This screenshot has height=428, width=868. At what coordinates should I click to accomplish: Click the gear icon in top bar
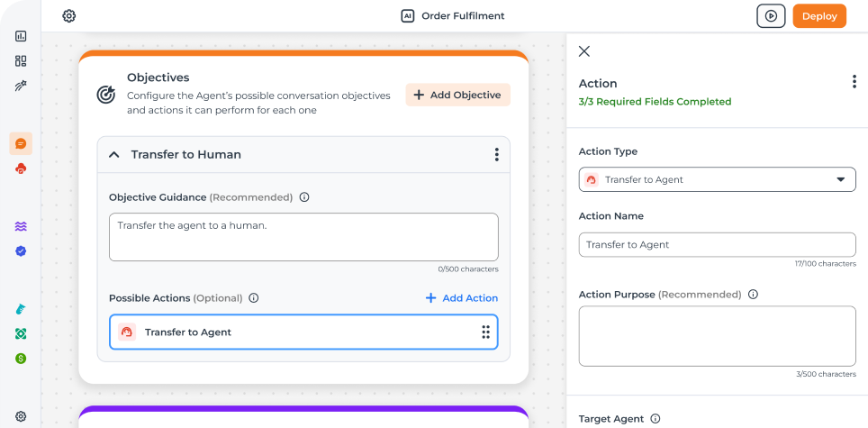tap(68, 16)
